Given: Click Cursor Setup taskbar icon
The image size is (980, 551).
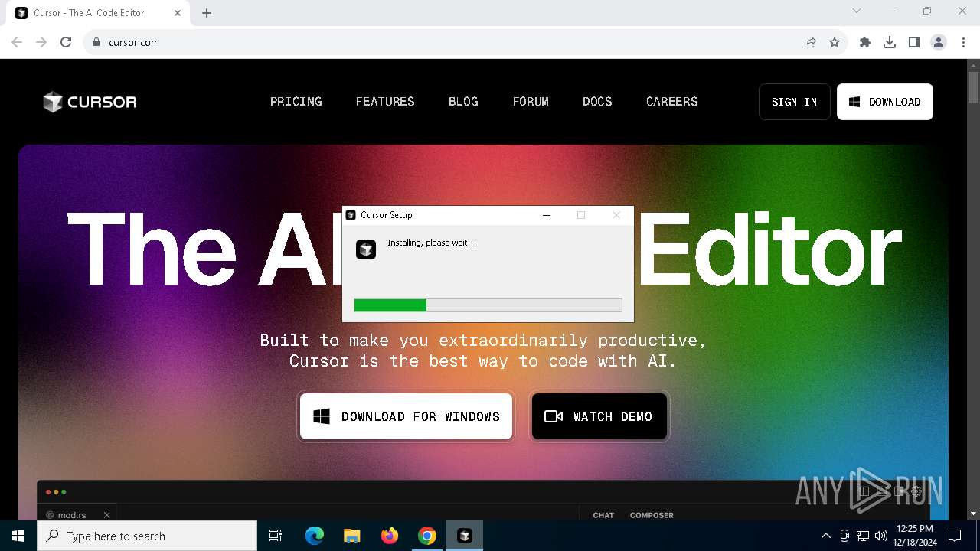Looking at the screenshot, I should tap(465, 536).
